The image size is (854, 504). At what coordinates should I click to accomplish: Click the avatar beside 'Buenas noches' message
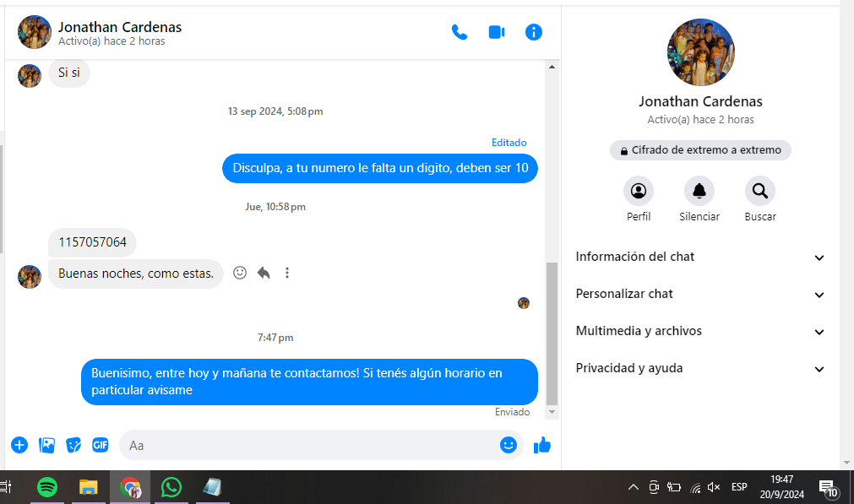[30, 277]
